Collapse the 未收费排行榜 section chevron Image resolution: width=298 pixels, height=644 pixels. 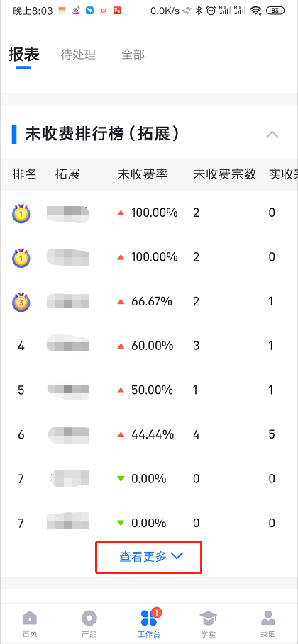coord(272,135)
